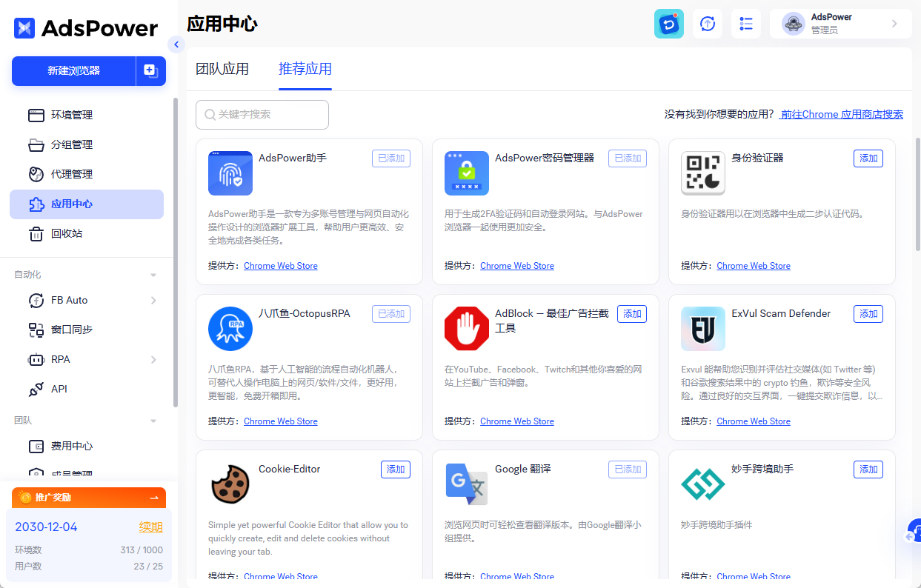Open the task list icon in header
921x588 pixels.
tap(746, 24)
